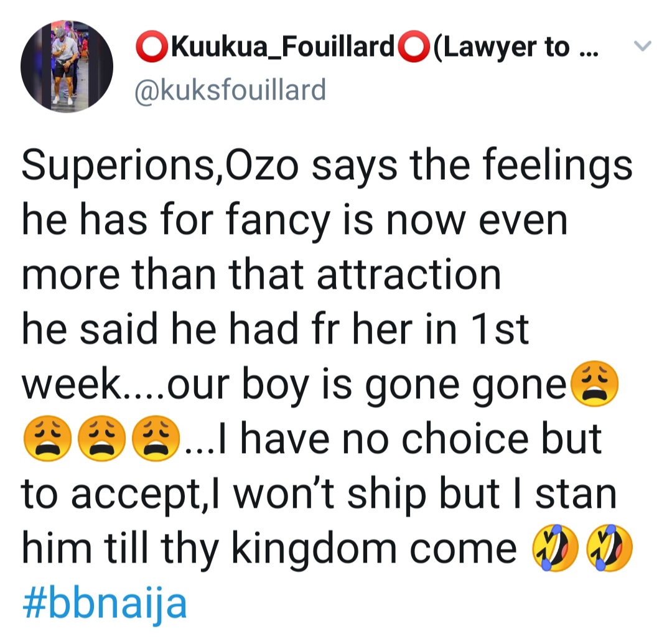Tap the @kuksfouillard handle
Image resolution: width=672 pixels, height=641 pixels.
click(231, 90)
